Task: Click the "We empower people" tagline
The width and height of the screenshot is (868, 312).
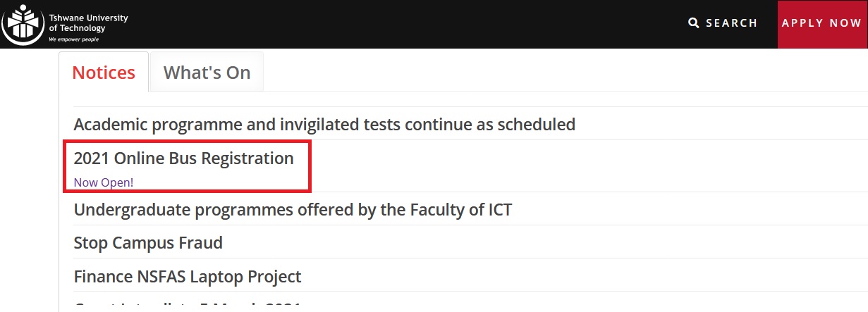Action: coord(73,39)
